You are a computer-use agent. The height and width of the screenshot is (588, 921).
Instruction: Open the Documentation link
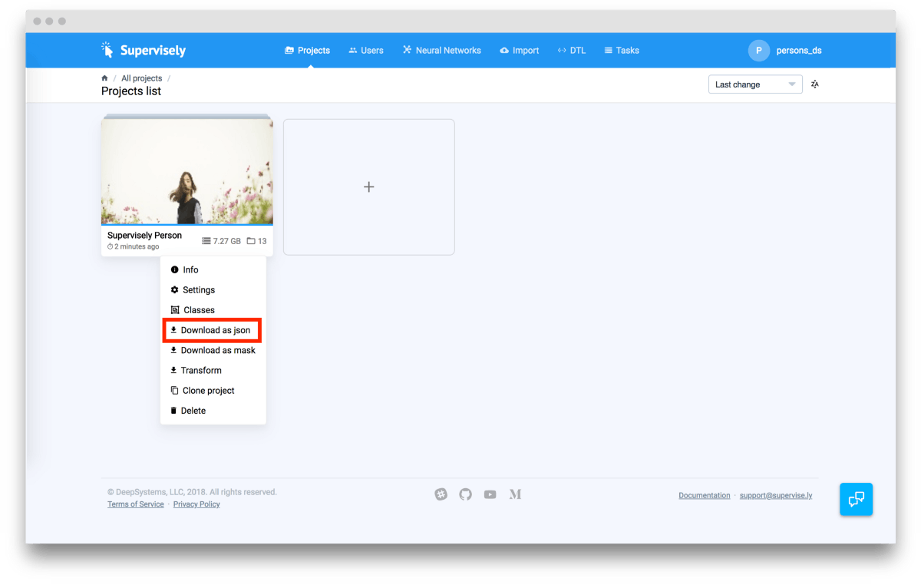(704, 495)
